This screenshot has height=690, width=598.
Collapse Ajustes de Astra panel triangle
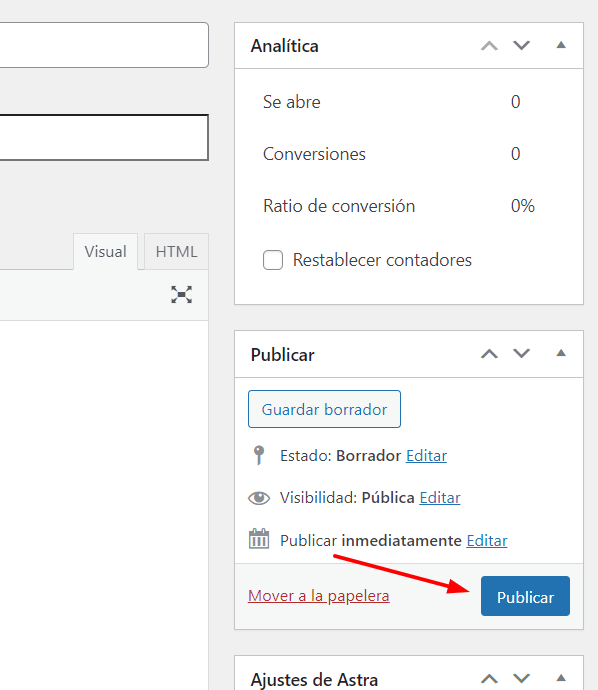[x=561, y=678]
